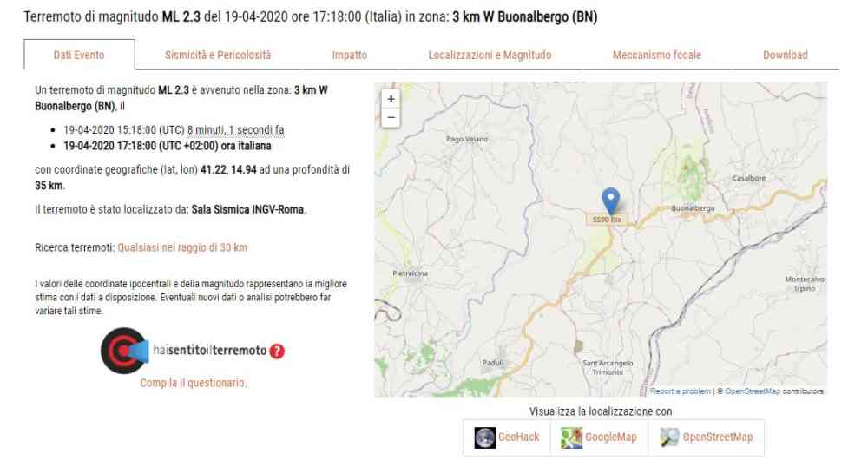868x467 pixels.
Task: Click 'Sala Sismica INGV-Roma' text
Action: click(x=247, y=210)
